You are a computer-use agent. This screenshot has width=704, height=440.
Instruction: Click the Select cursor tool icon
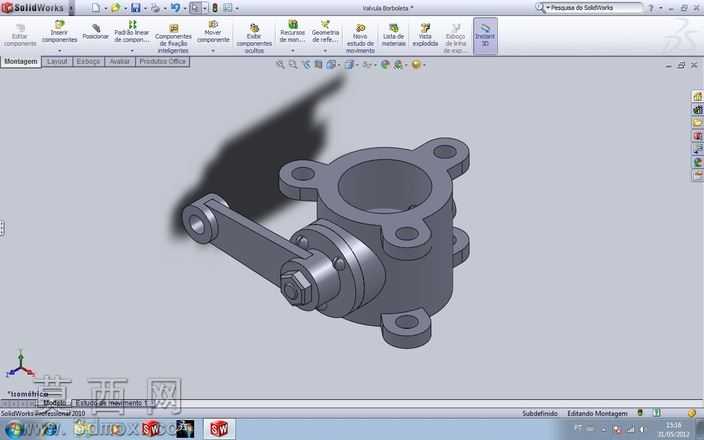[195, 8]
